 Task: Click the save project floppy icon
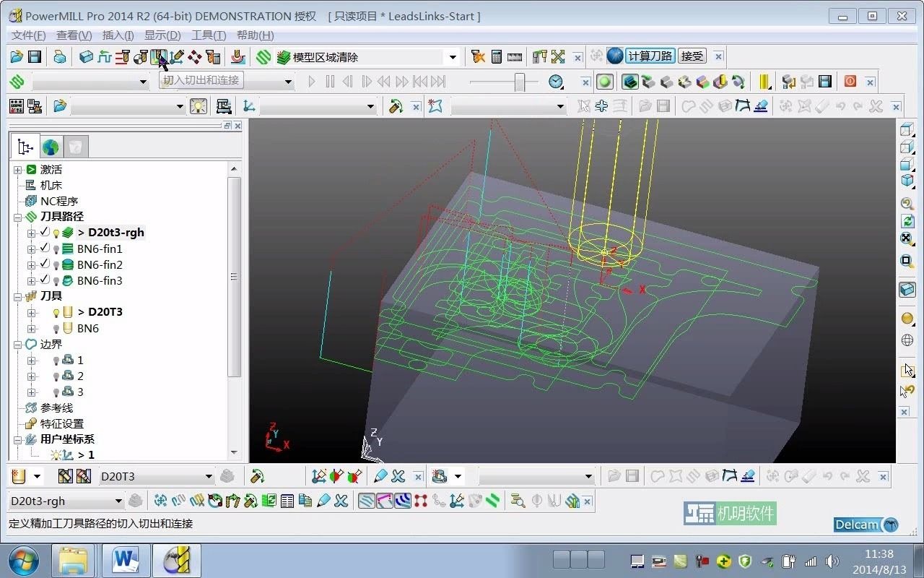pos(34,56)
